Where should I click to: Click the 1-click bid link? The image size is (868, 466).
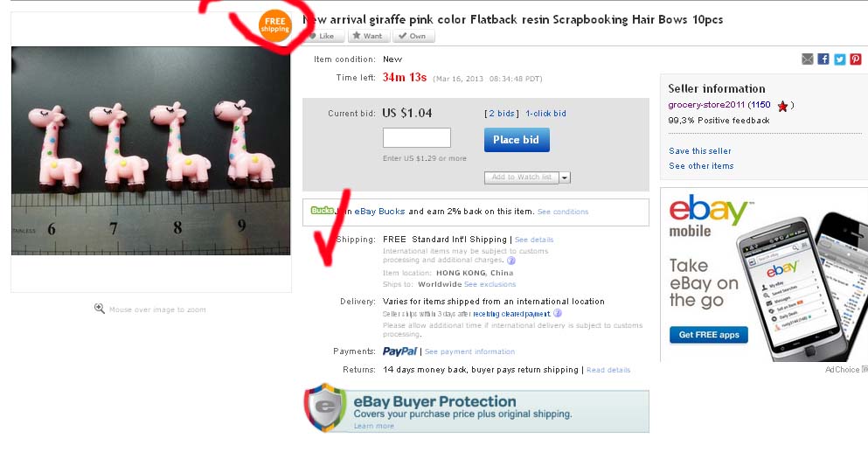pos(545,114)
